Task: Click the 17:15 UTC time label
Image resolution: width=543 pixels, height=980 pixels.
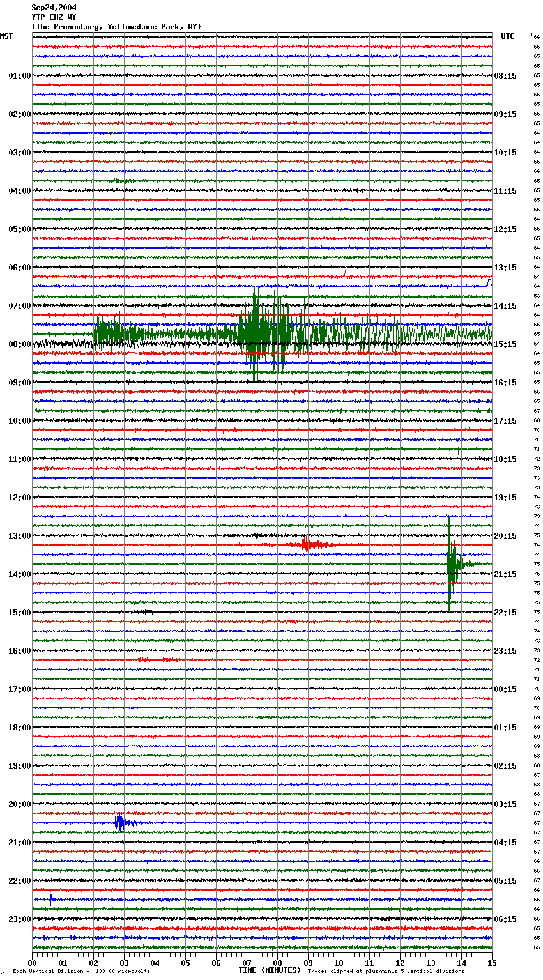Action: click(x=505, y=421)
